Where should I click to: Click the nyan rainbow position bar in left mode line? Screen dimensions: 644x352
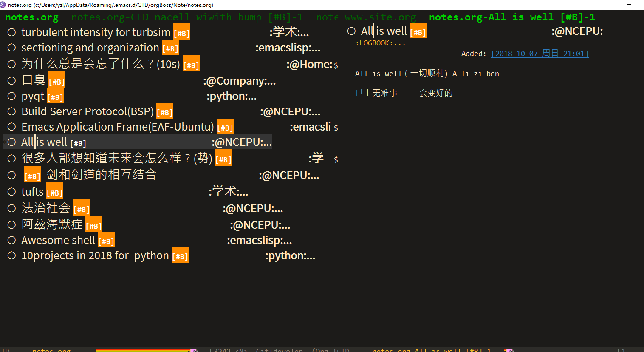coord(147,350)
